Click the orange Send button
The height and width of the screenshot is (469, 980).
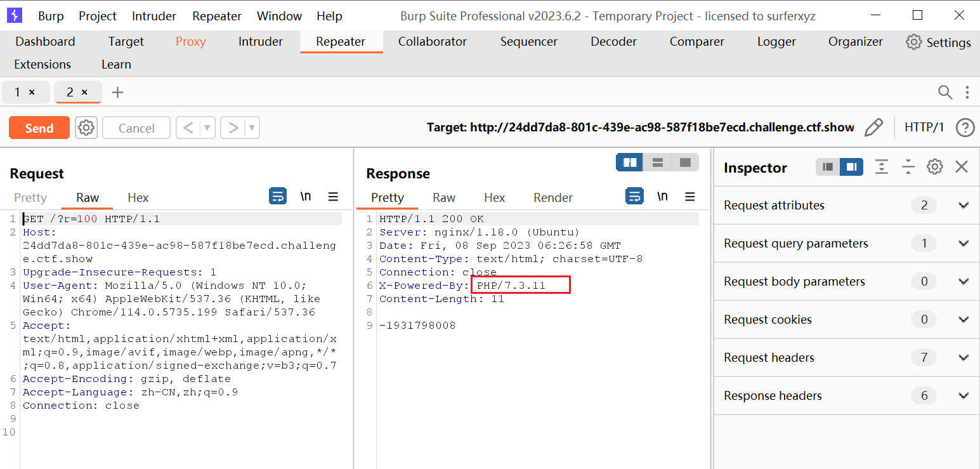39,128
